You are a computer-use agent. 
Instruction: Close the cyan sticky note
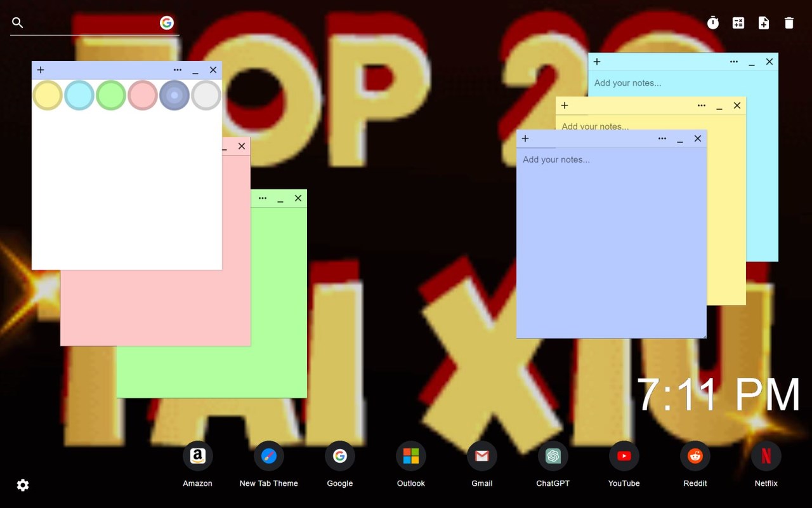[x=769, y=62]
